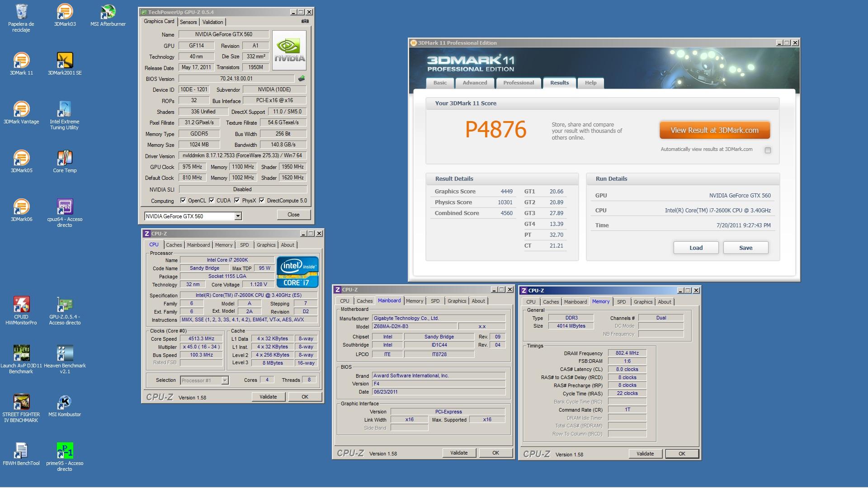868x488 pixels.
Task: Open About tab in CPU tab CPU-Z window
Action: tap(288, 245)
